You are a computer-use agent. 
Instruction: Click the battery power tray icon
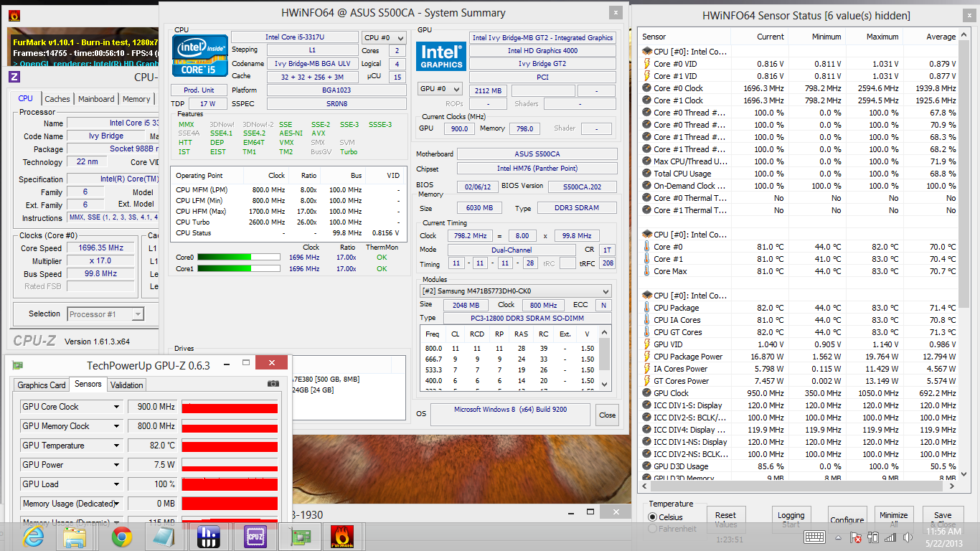tap(873, 537)
